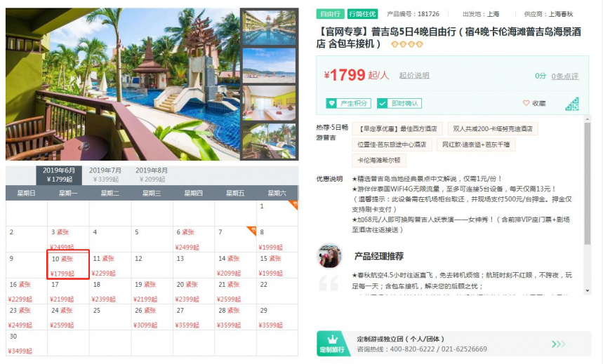This screenshot has width=603, height=364.
Task: Open the 0条点评 reviews link
Action: pyautogui.click(x=565, y=76)
